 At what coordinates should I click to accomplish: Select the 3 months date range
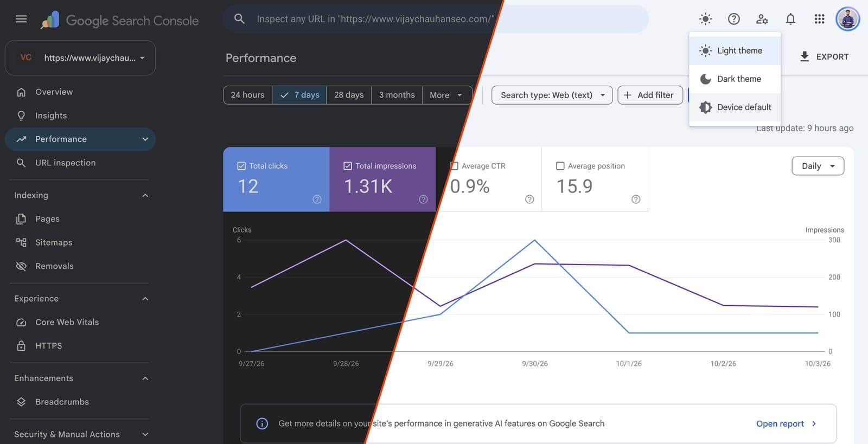tap(397, 95)
